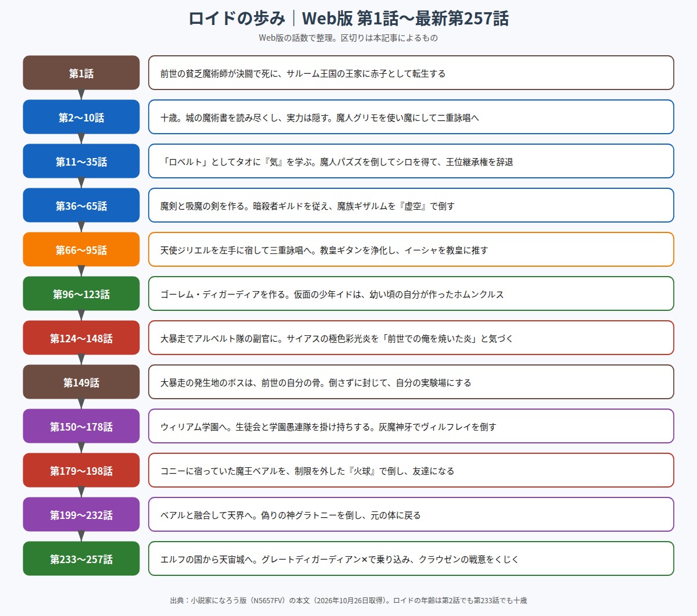This screenshot has width=697, height=616.
Task: Click the "第199〜232話" chapter label
Action: [x=81, y=515]
